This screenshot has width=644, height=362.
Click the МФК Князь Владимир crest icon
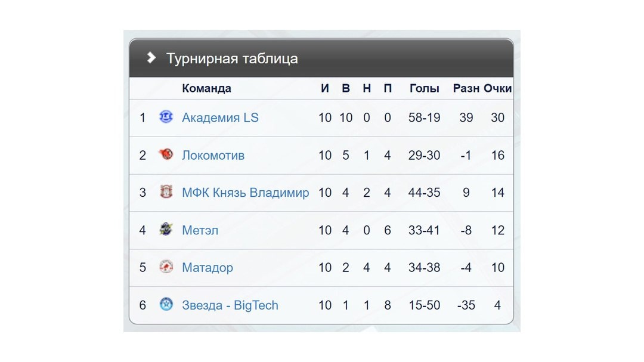[166, 192]
